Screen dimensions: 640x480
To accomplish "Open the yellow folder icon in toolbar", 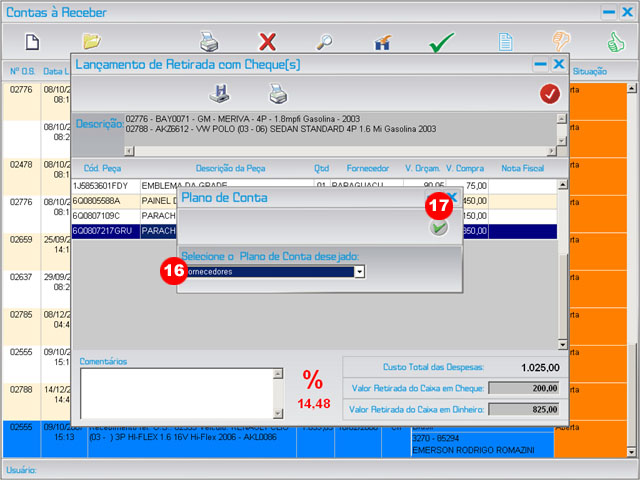I will pos(92,42).
